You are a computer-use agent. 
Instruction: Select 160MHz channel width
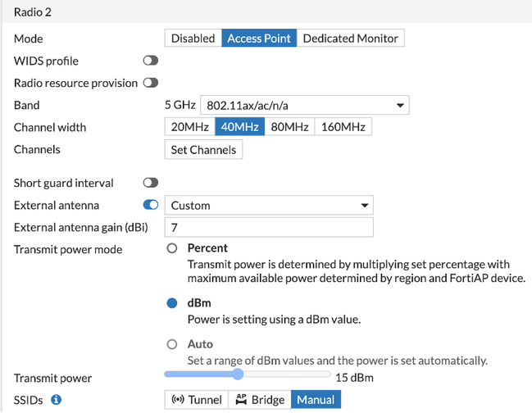[343, 127]
